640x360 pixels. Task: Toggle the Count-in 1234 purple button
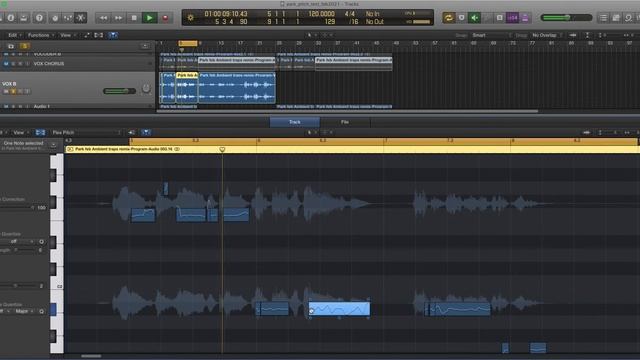512,18
